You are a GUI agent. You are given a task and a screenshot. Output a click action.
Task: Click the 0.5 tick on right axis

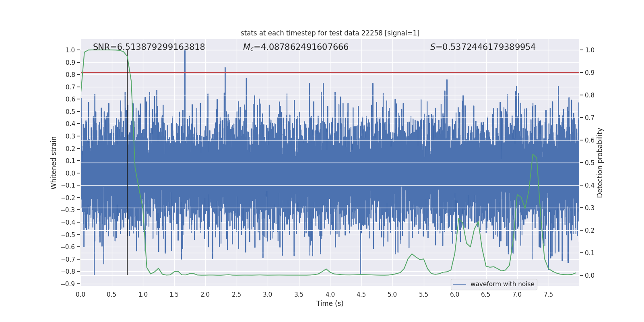590,163
